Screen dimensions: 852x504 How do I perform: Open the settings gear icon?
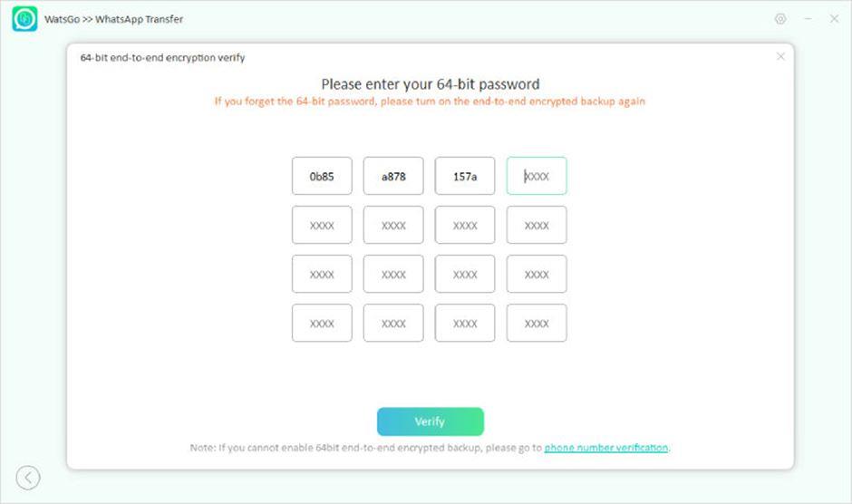(x=780, y=19)
